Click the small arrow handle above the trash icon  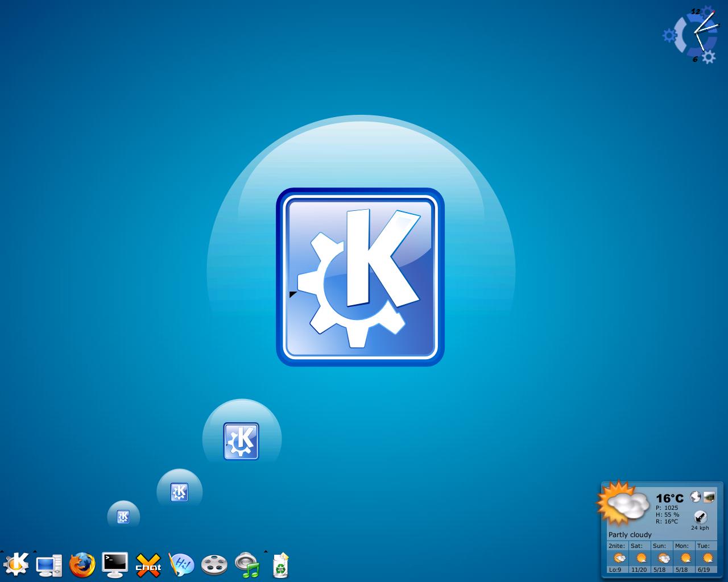coord(266,551)
